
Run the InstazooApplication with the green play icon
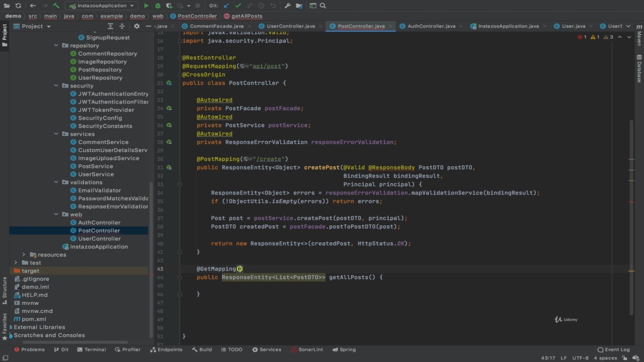click(x=146, y=6)
